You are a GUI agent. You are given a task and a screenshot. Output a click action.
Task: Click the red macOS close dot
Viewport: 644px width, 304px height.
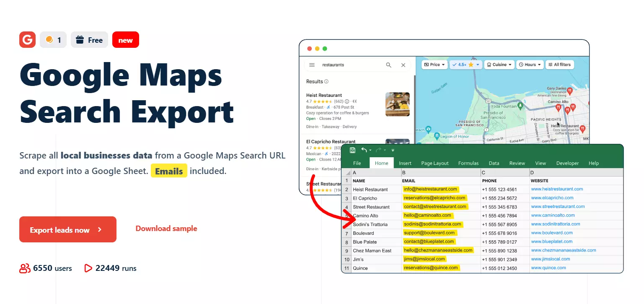310,49
